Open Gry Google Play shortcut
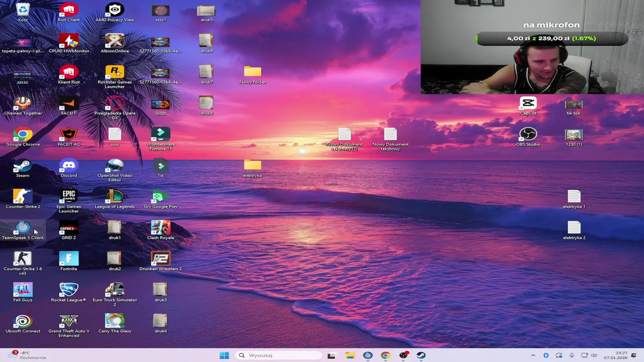Screen dimensions: 644x362 click(x=160, y=200)
